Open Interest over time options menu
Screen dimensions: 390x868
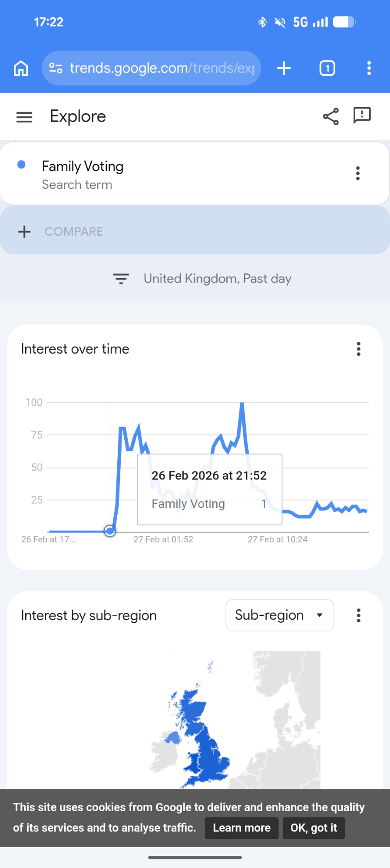pos(358,349)
